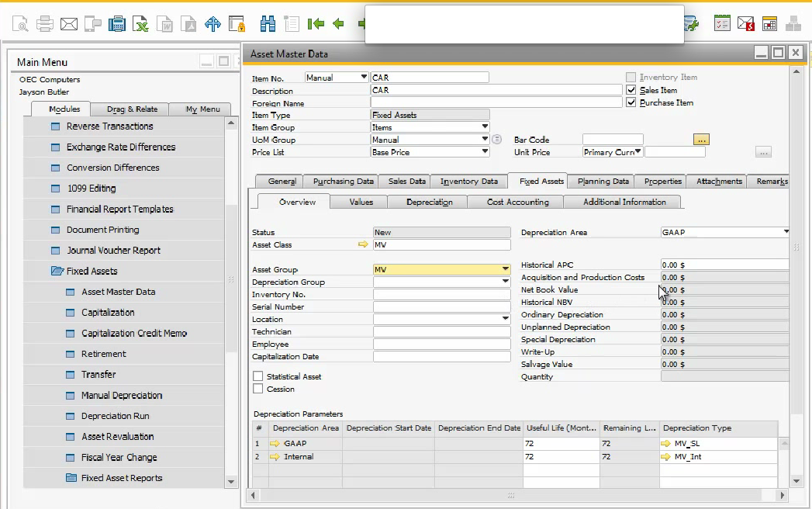Go to the previous record
The width and height of the screenshot is (812, 509).
point(338,23)
